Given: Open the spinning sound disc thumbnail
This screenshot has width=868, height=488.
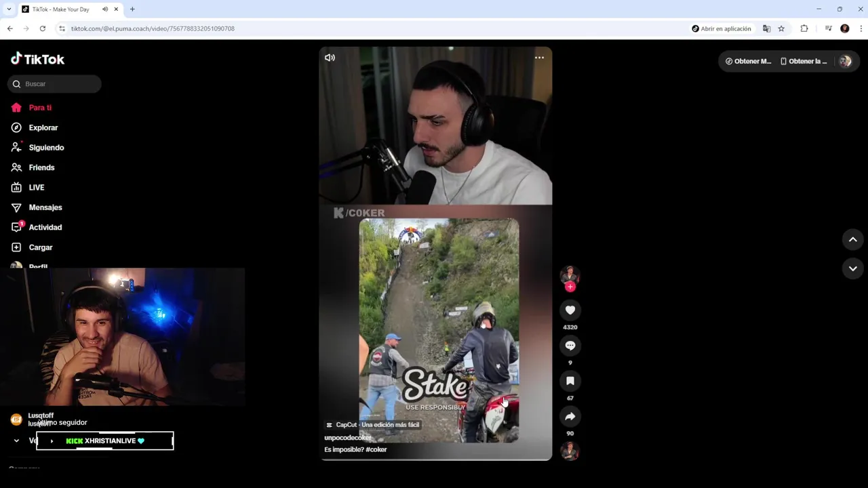Looking at the screenshot, I should click(x=570, y=451).
